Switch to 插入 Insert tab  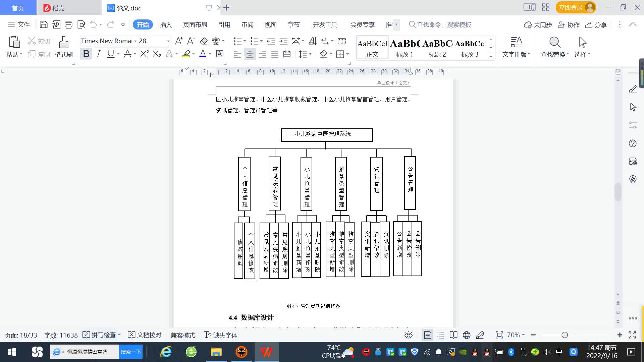(x=166, y=24)
